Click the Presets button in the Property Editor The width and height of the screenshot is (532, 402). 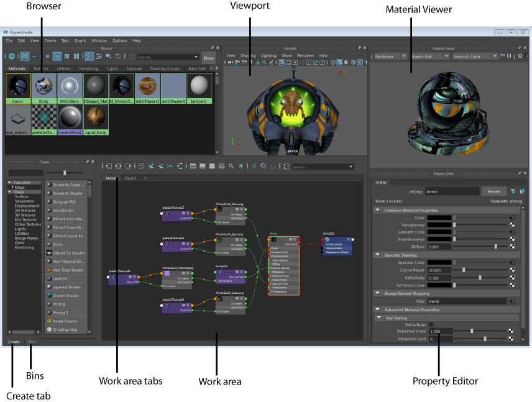point(494,191)
